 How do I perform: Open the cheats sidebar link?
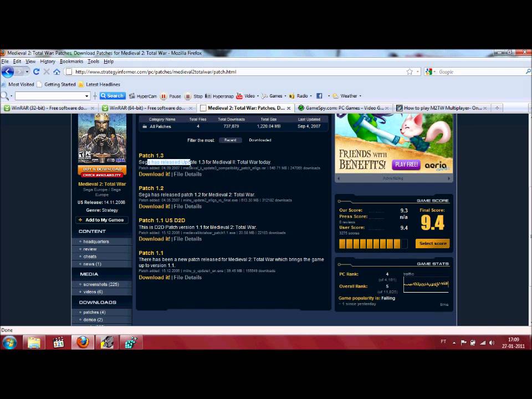tap(90, 257)
